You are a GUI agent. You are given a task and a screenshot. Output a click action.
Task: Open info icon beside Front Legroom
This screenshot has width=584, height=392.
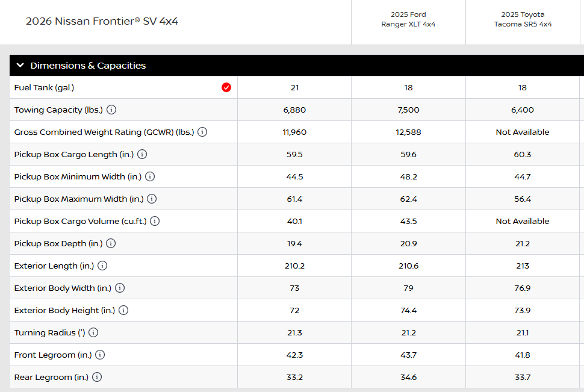point(100,355)
